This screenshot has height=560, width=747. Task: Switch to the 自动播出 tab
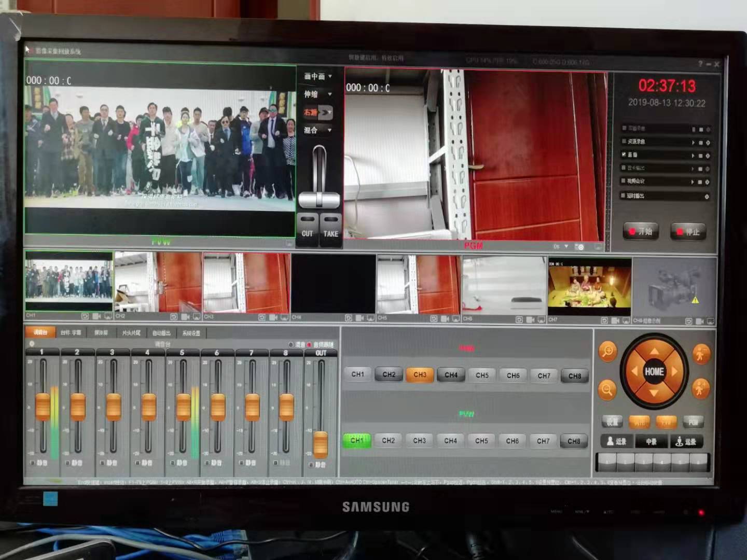(x=161, y=333)
